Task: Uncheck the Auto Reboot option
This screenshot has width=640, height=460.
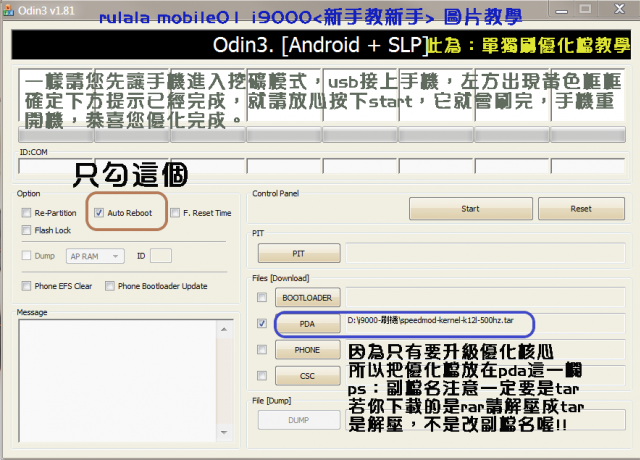Action: pos(99,213)
